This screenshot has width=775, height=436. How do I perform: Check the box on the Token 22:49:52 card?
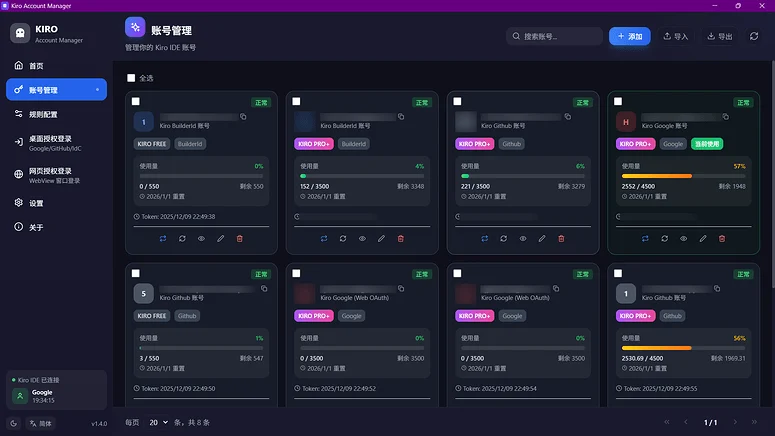click(296, 273)
